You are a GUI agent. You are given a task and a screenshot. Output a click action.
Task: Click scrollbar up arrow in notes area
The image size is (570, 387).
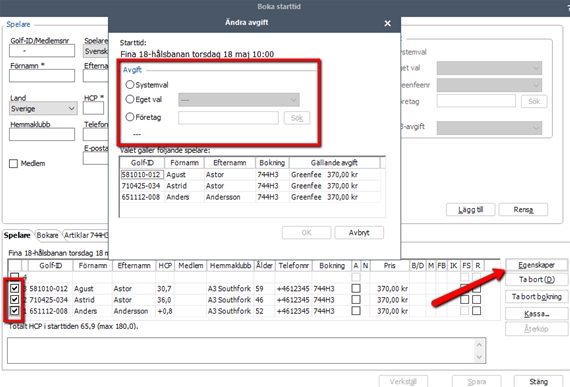(x=479, y=344)
